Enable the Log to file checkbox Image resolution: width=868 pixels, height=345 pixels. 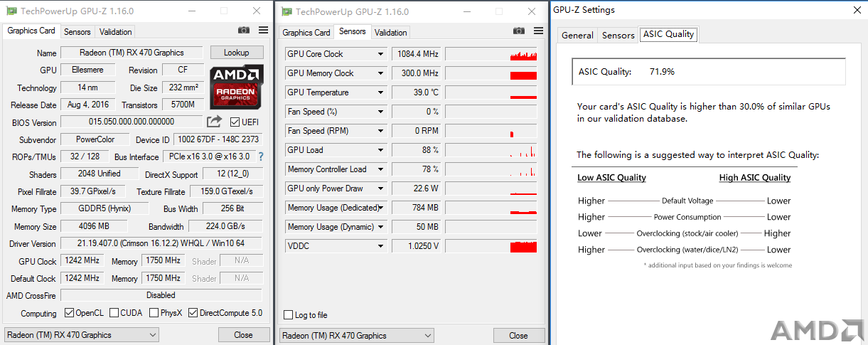point(288,315)
